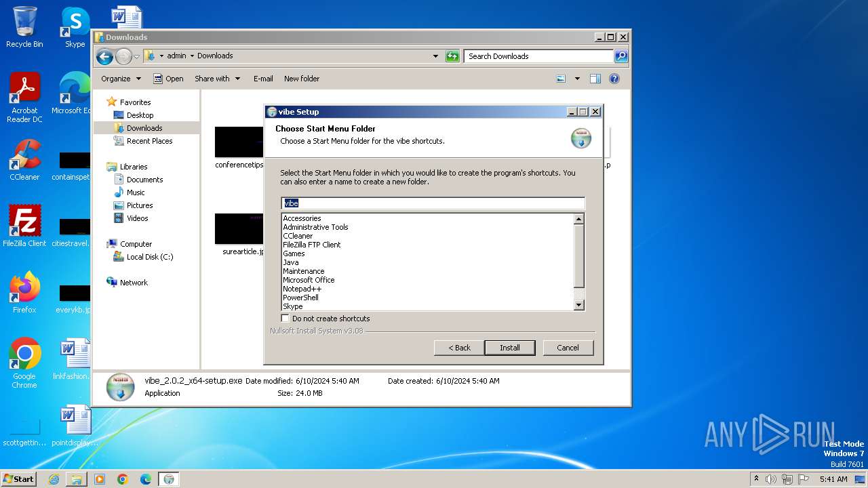Launch Firefox from the desktop
The image size is (868, 488).
(24, 293)
